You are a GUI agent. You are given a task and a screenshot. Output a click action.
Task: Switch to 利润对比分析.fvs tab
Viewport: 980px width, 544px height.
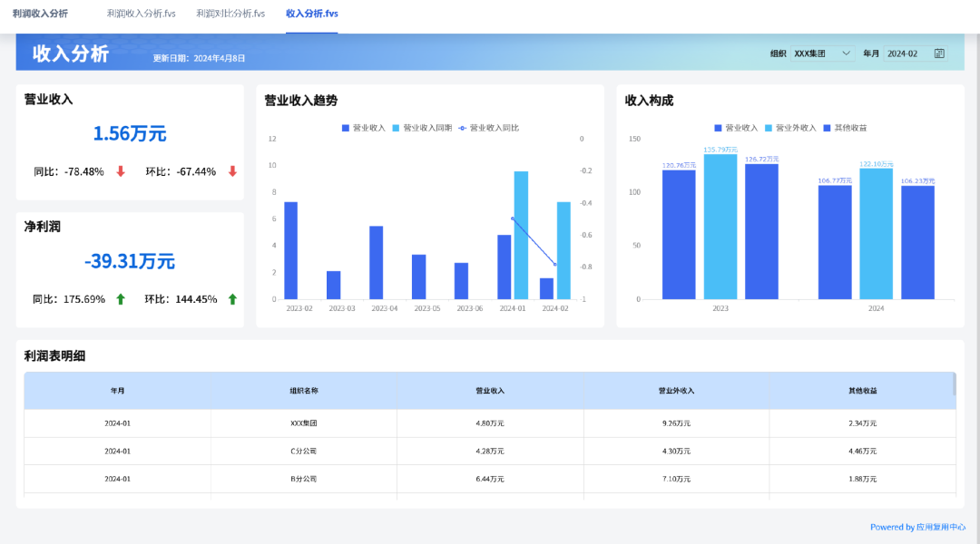click(230, 14)
